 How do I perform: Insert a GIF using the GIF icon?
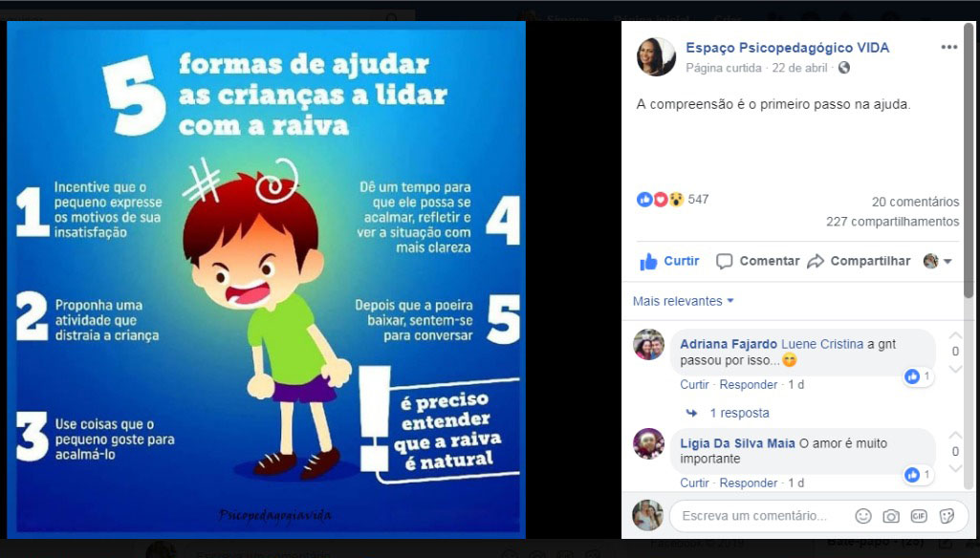tap(919, 516)
